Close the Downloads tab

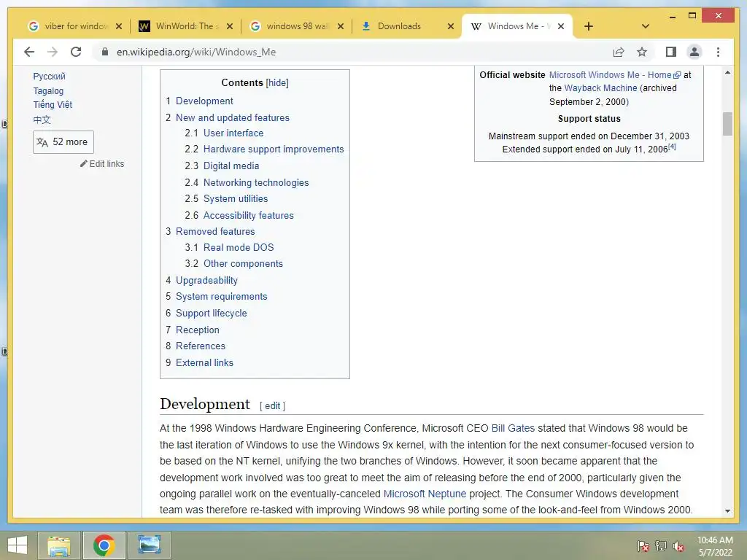pyautogui.click(x=451, y=26)
